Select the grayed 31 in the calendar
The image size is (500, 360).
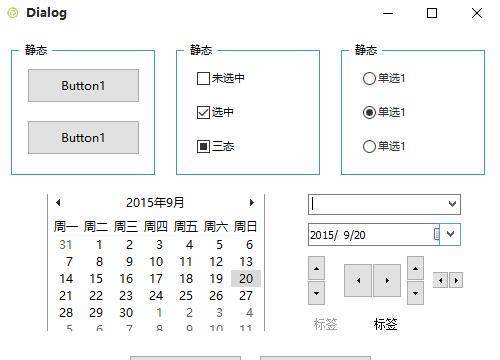click(x=66, y=245)
